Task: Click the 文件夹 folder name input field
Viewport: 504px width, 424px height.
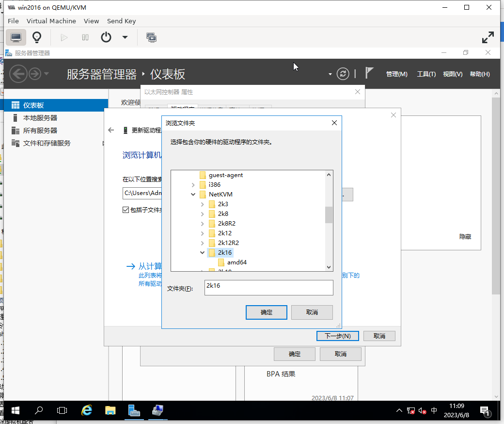Action: click(269, 288)
